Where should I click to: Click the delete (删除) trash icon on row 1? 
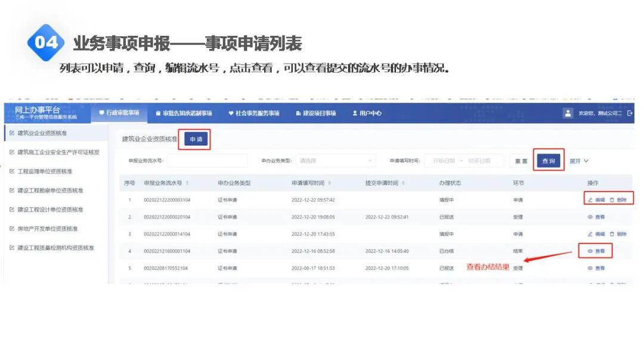[x=612, y=199]
